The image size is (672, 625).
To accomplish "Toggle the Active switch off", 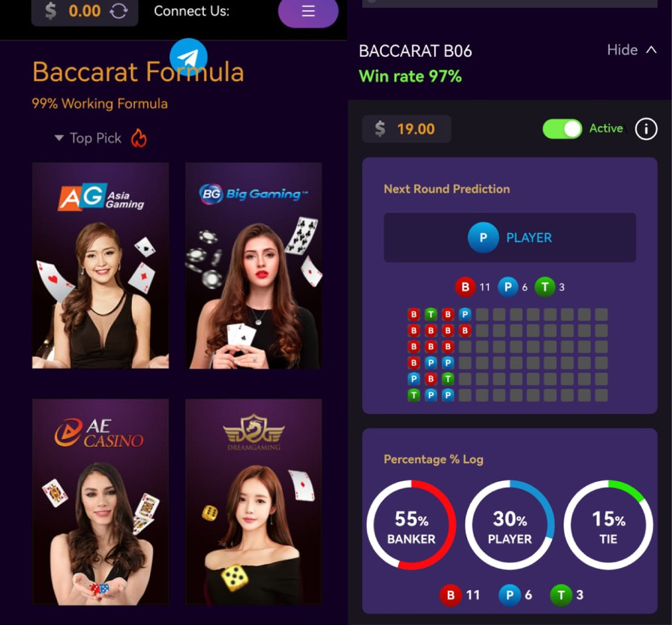I will pos(562,129).
